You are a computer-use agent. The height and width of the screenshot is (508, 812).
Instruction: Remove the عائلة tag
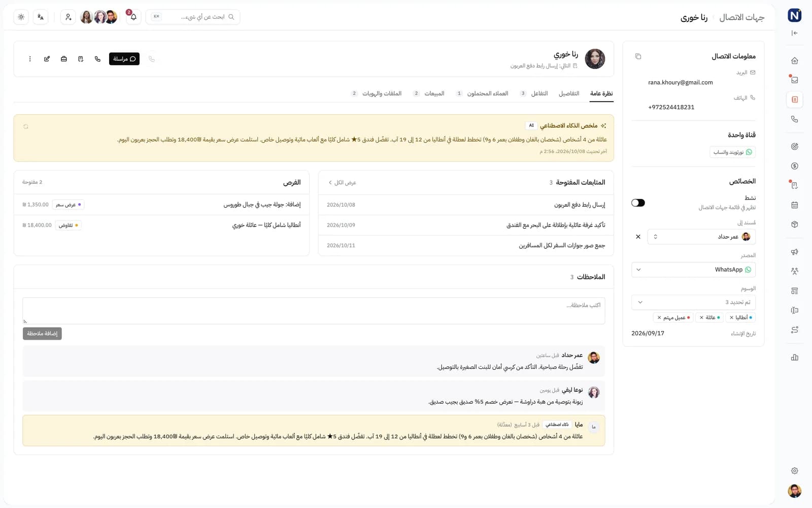pos(701,317)
